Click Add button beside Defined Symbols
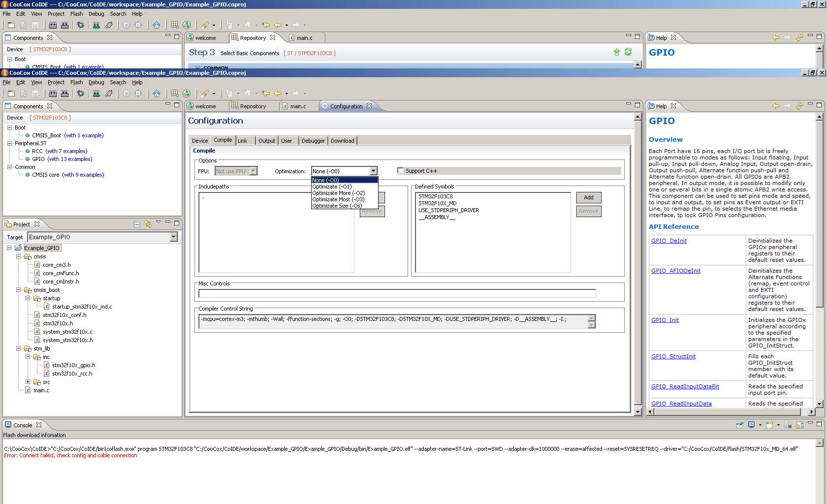 pyautogui.click(x=588, y=197)
